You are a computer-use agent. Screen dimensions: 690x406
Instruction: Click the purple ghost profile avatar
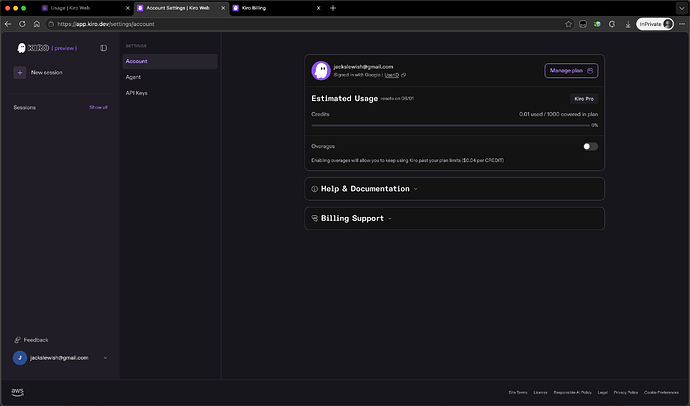click(321, 70)
